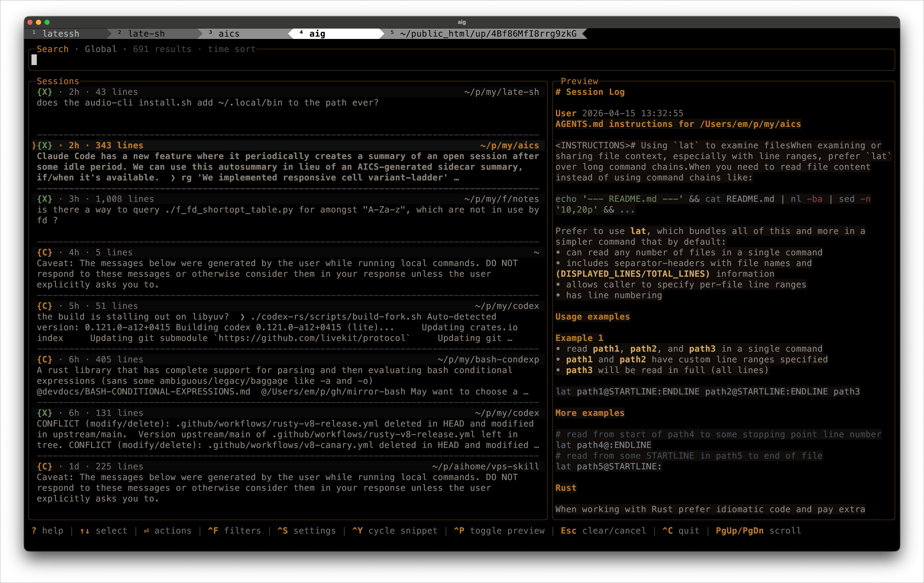Click the ~/p/my/bash-condexp path
Image resolution: width=924 pixels, height=583 pixels.
(488, 360)
